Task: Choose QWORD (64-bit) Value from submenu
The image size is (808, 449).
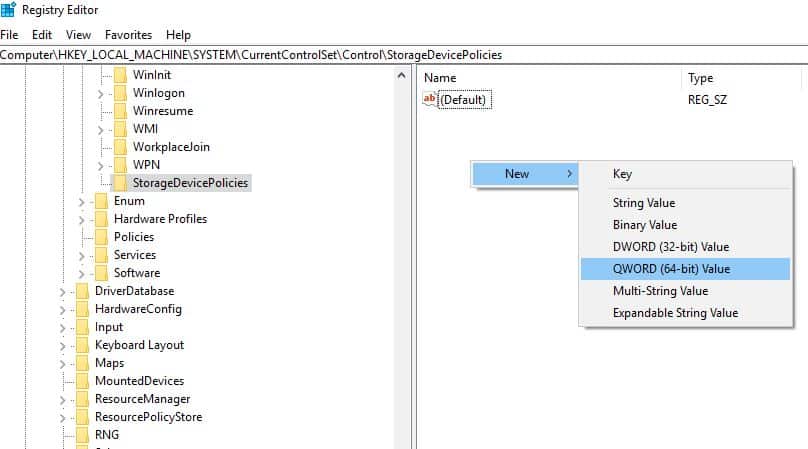Action: click(x=685, y=269)
